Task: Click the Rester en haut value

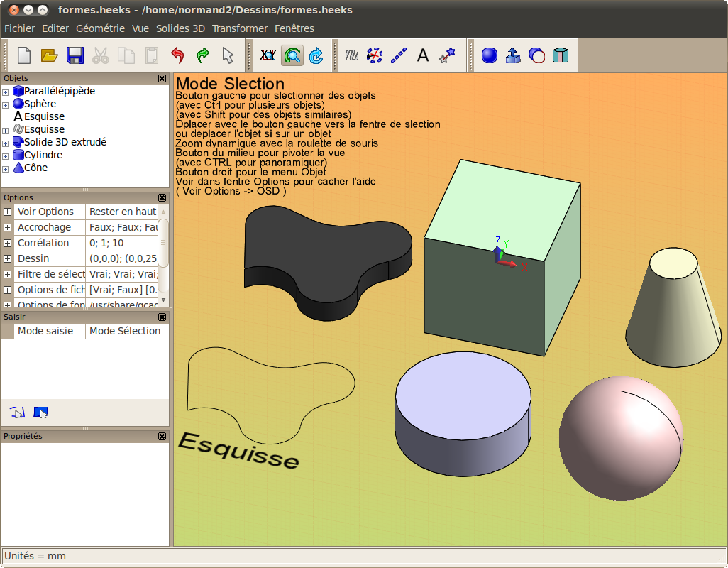Action: tap(122, 212)
